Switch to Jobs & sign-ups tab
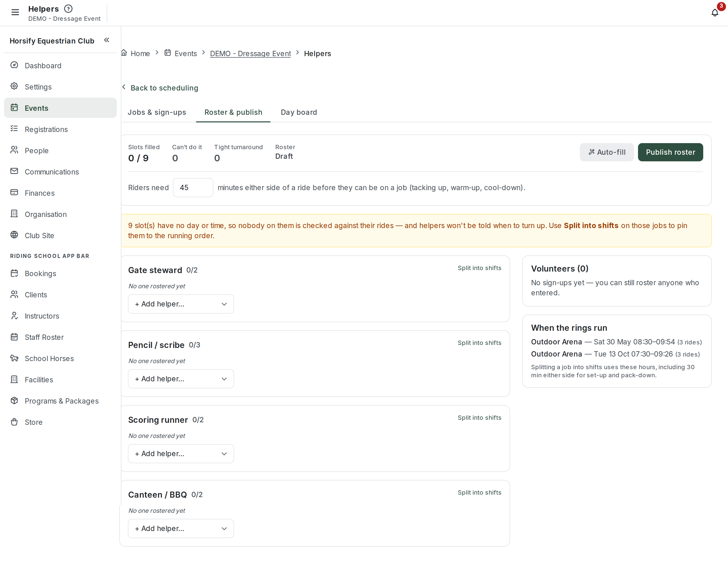728x575 pixels. click(157, 112)
